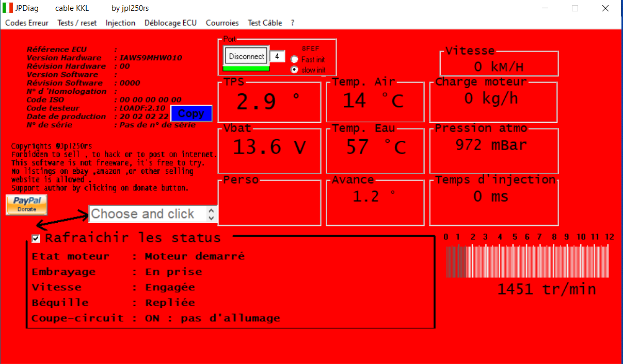Open the Codes Erreur menu
Screen dimensions: 623x364
tap(27, 23)
